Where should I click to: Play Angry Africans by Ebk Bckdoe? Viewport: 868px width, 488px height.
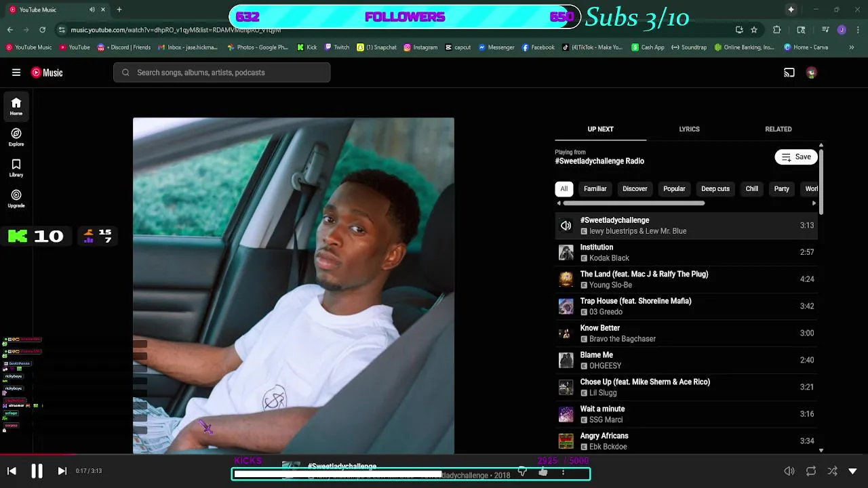pyautogui.click(x=686, y=441)
